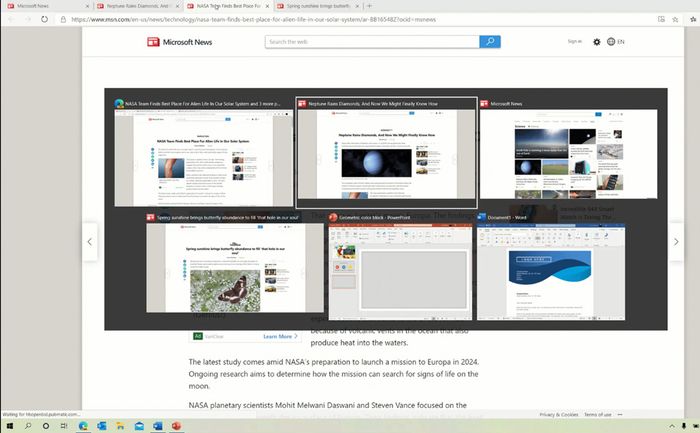Select the Neptune Rains Diamonds window thumbnail
The image size is (700, 433).
[387, 153]
